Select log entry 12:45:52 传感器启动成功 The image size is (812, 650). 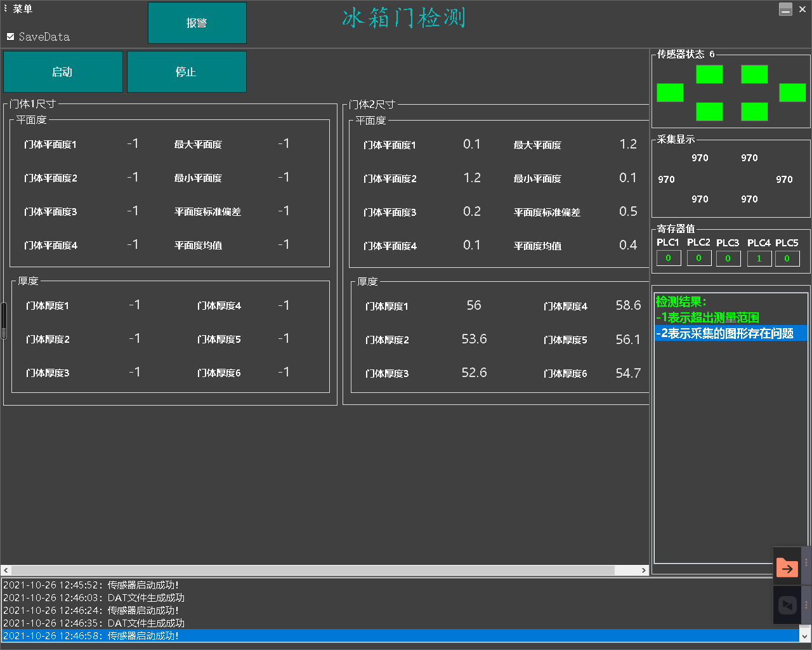click(x=400, y=585)
